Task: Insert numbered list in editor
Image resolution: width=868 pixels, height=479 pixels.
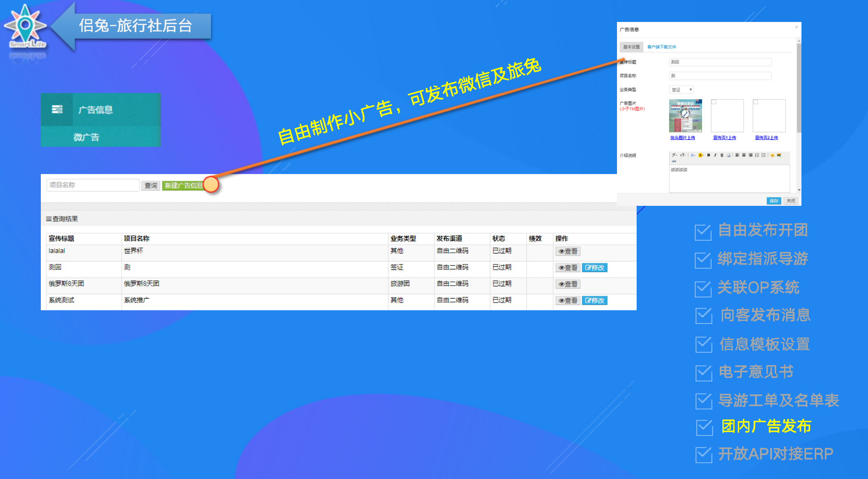Action: pyautogui.click(x=757, y=155)
